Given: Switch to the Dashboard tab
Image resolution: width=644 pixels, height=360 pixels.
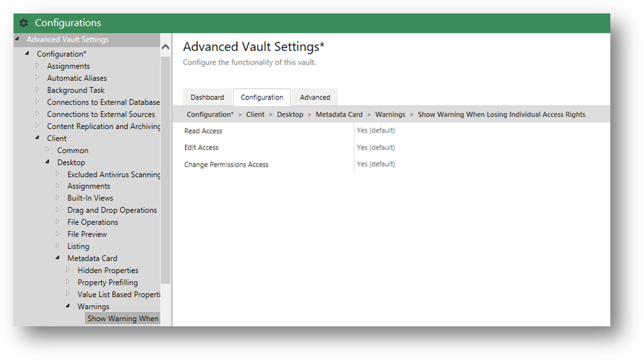Looking at the screenshot, I should (207, 97).
